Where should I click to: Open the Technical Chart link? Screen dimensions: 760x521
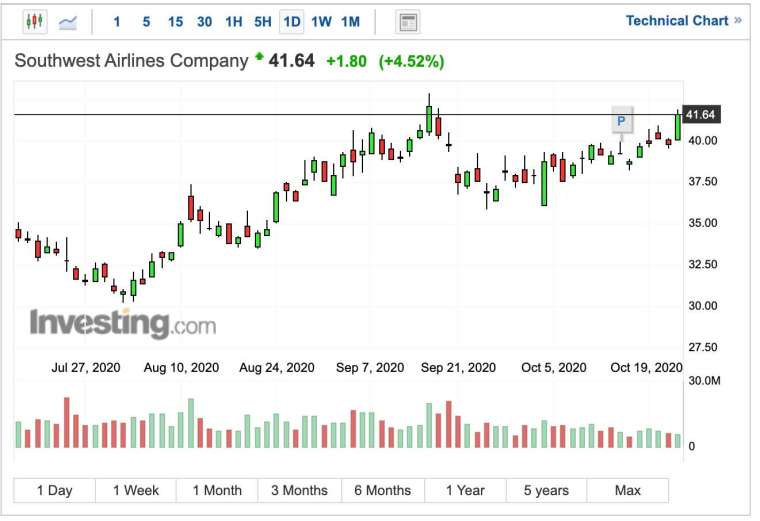tap(683, 21)
